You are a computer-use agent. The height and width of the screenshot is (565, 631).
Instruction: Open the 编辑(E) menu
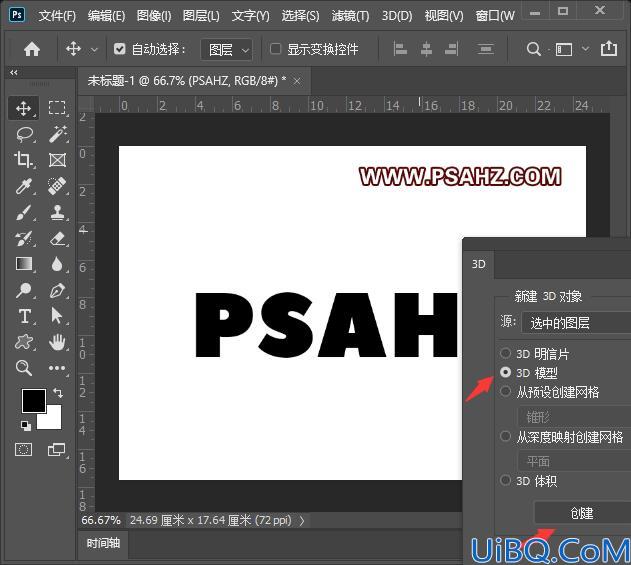coord(106,16)
